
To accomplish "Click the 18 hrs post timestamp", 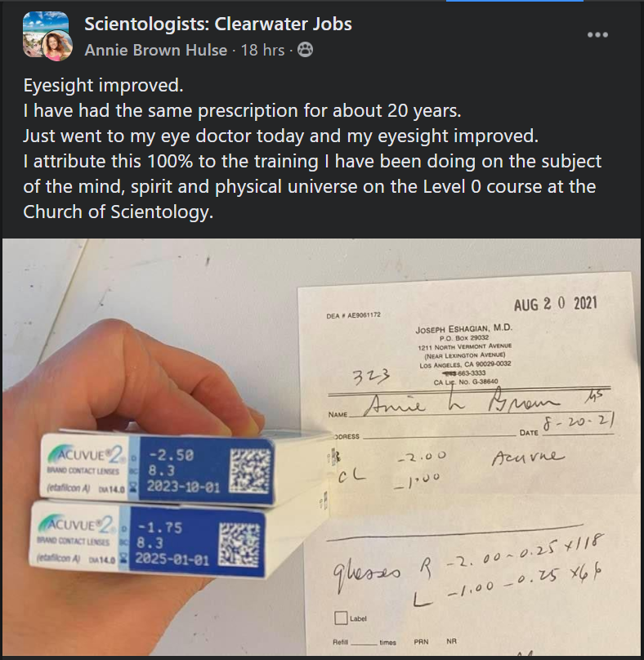I will click(262, 50).
